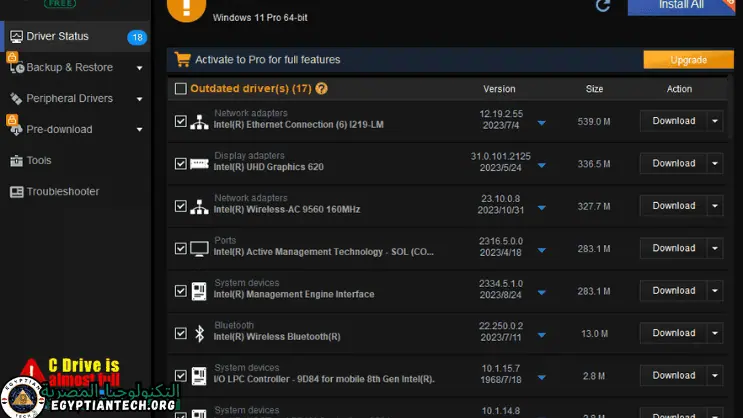Uncheck Intel Ethernet Connection I219-LM driver
The image size is (743, 418).
coord(181,121)
